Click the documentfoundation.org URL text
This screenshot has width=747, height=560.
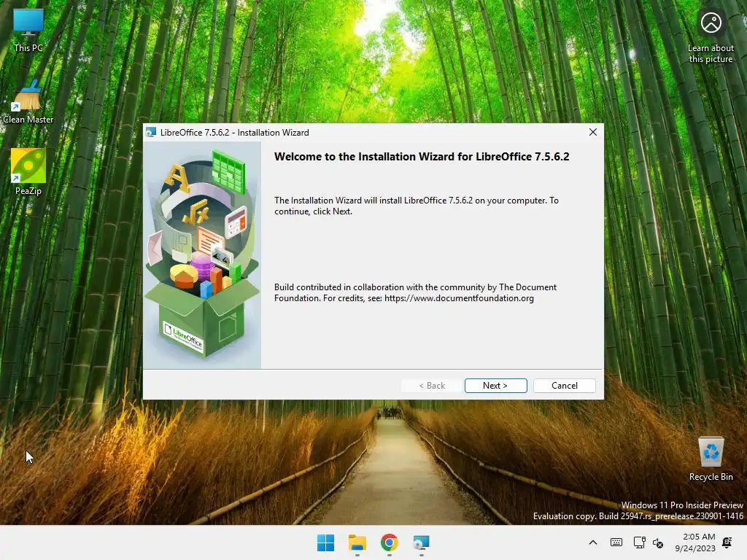pos(459,298)
